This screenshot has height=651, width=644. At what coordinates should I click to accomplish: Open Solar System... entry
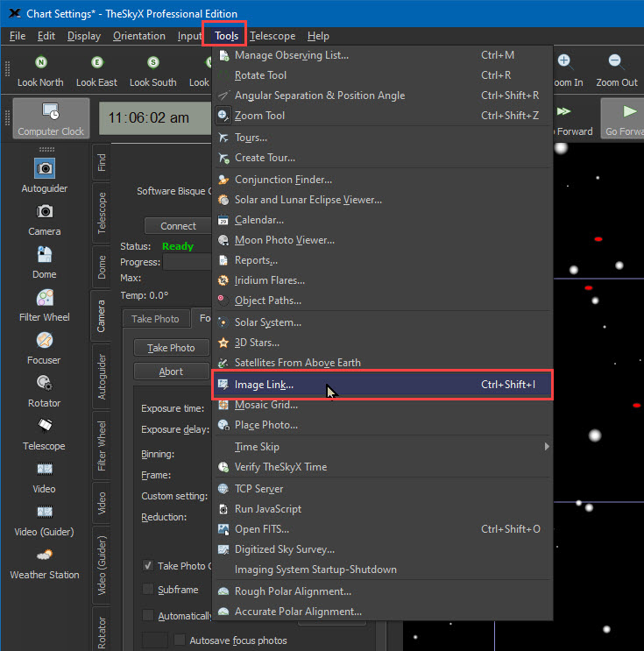pyautogui.click(x=382, y=322)
